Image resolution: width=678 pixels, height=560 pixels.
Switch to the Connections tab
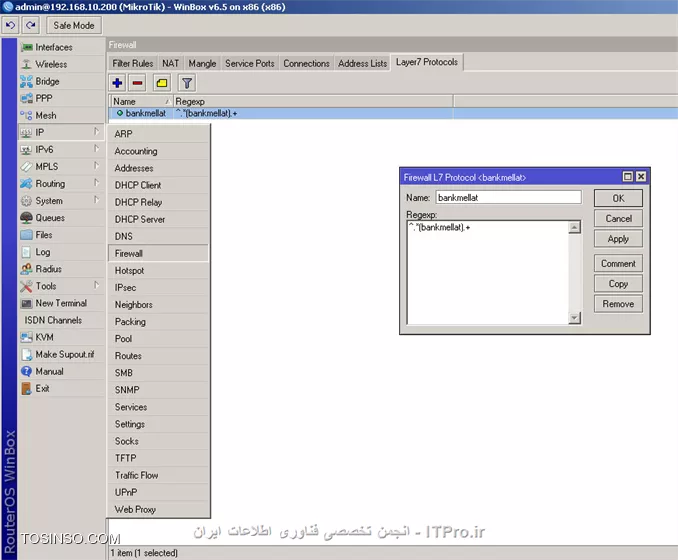306,64
